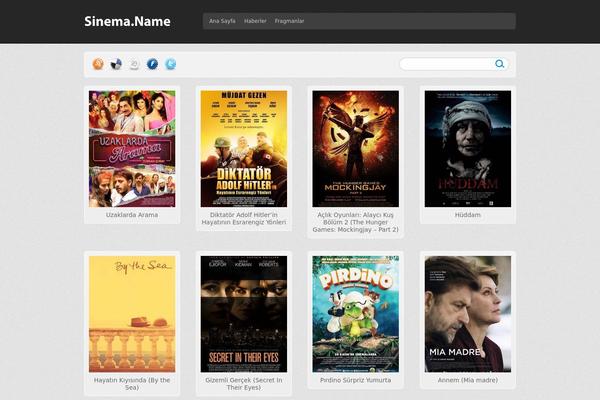Viewport: 600px width, 400px height.
Task: Click the Sinema.Name site logo
Action: [x=127, y=21]
